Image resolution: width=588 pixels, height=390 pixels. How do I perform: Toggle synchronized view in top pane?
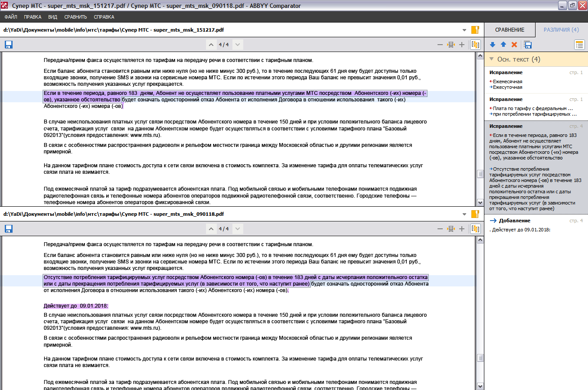coord(475,45)
